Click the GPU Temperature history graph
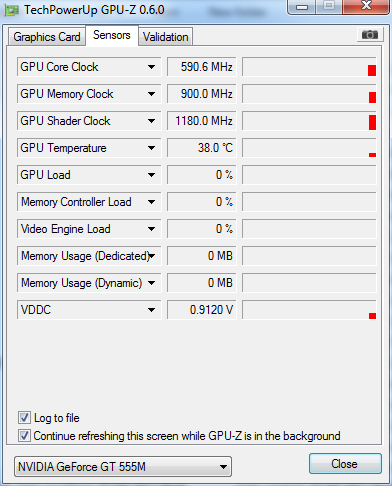 (x=309, y=148)
